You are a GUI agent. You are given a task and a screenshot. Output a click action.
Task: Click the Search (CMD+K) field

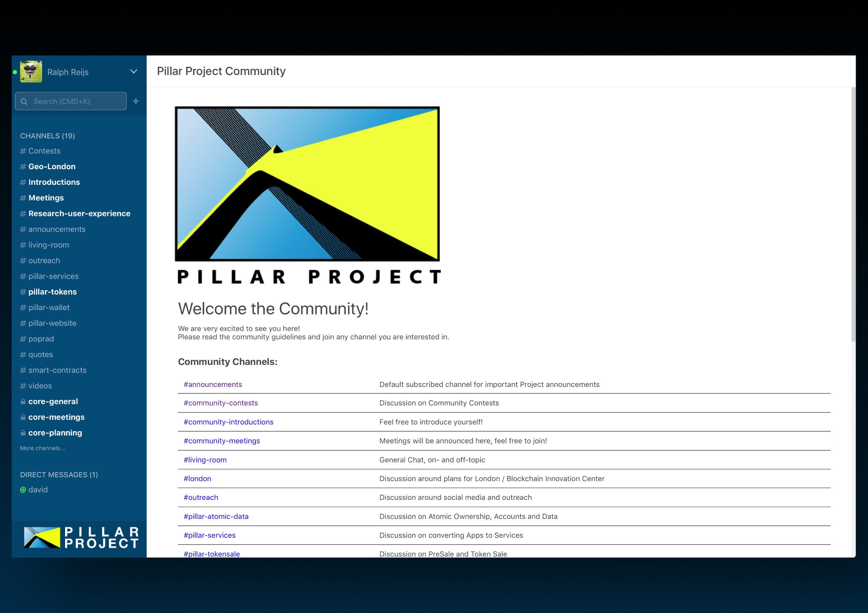coord(71,101)
